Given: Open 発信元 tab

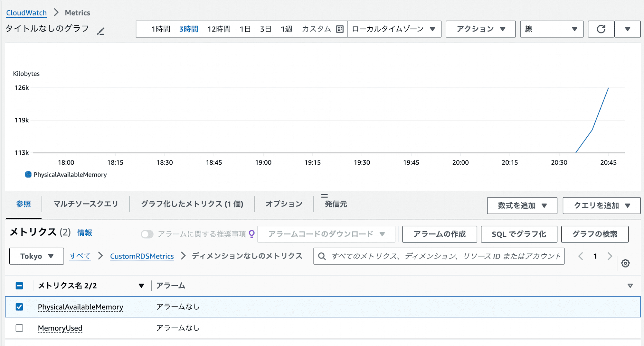Looking at the screenshot, I should click(336, 204).
